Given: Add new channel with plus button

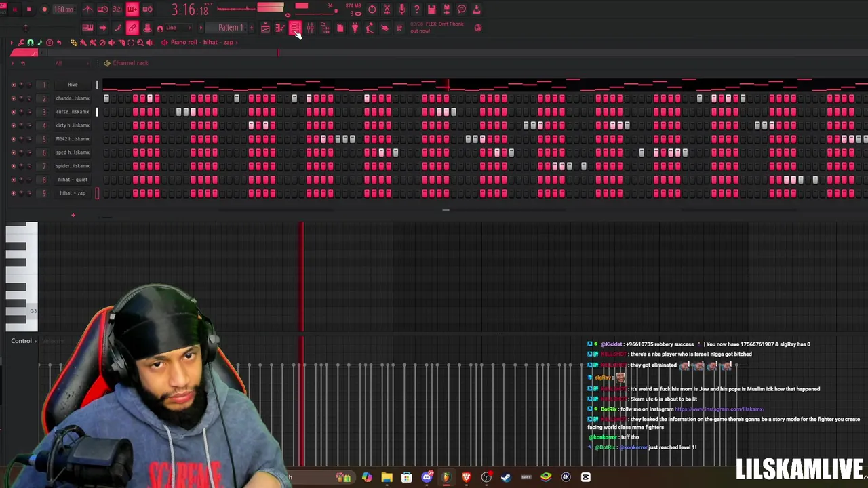Looking at the screenshot, I should coord(73,216).
